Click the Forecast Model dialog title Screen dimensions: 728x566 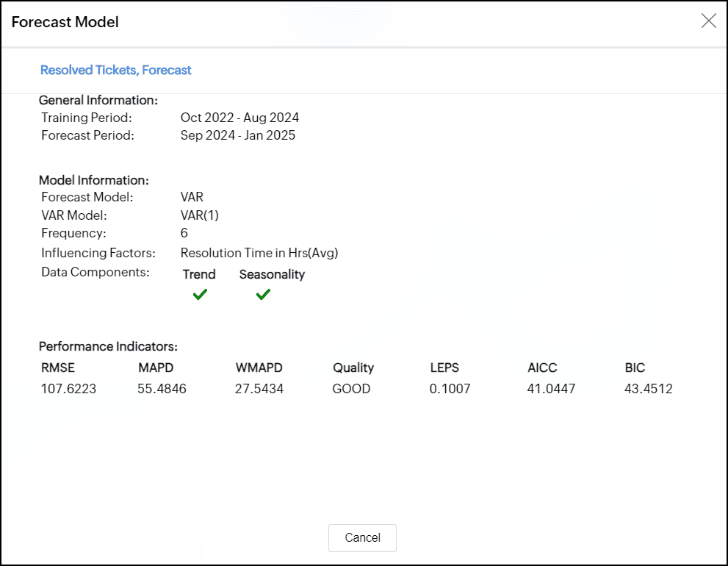click(65, 22)
